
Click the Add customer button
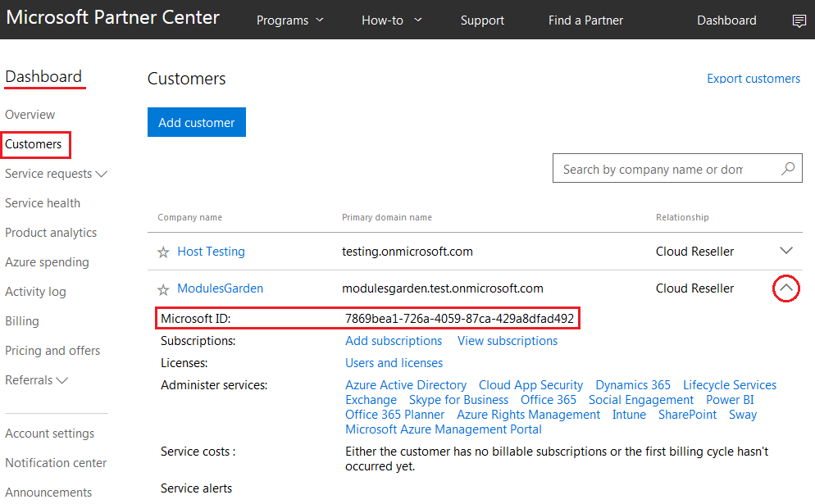click(197, 122)
